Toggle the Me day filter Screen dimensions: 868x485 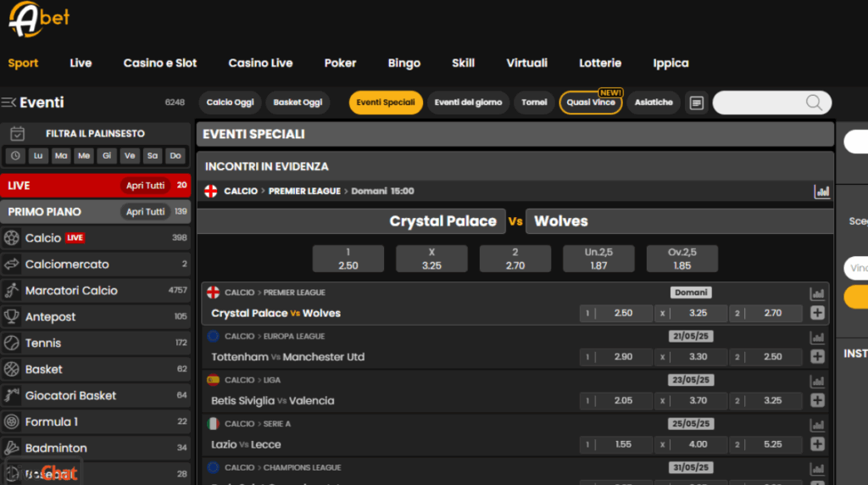click(84, 156)
